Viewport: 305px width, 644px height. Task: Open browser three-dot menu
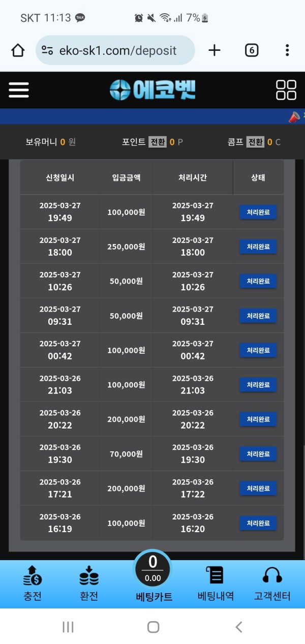(287, 50)
